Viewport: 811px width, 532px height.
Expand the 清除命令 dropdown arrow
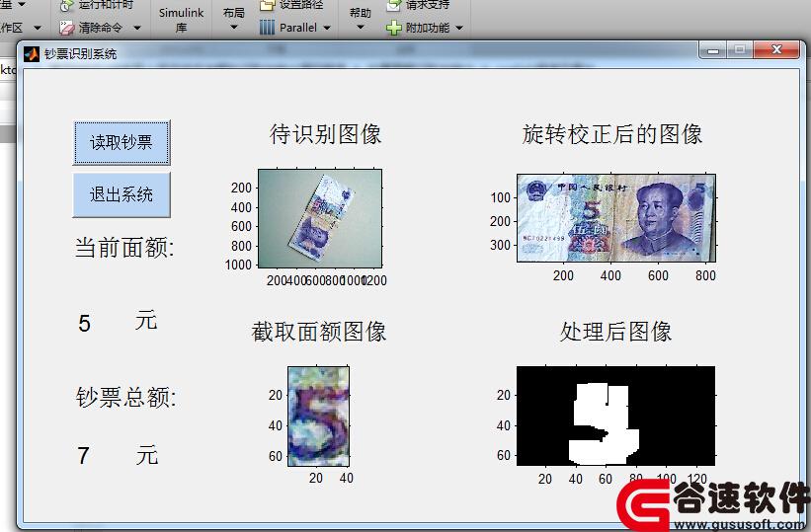coord(137,28)
